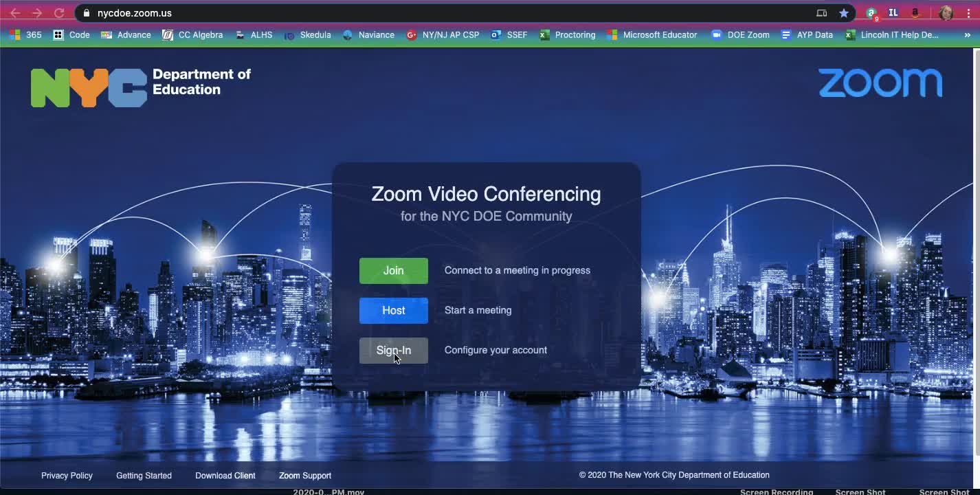Bookmark this page using the star icon
The height and width of the screenshot is (495, 980).
click(843, 13)
